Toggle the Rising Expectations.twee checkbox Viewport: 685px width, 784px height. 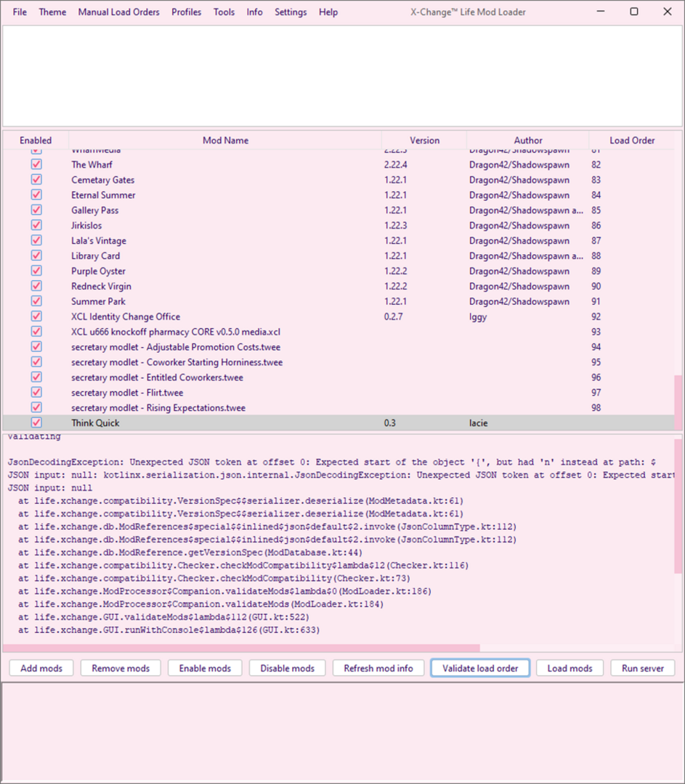click(36, 407)
